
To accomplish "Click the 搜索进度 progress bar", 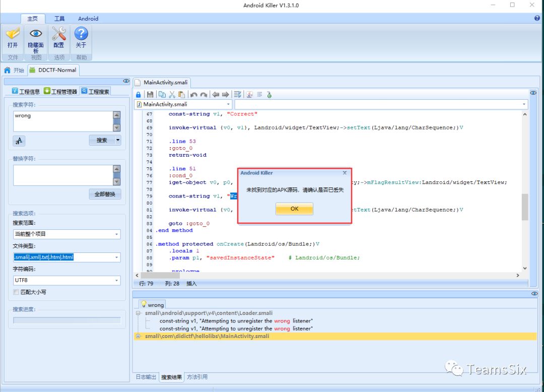I will click(x=67, y=320).
